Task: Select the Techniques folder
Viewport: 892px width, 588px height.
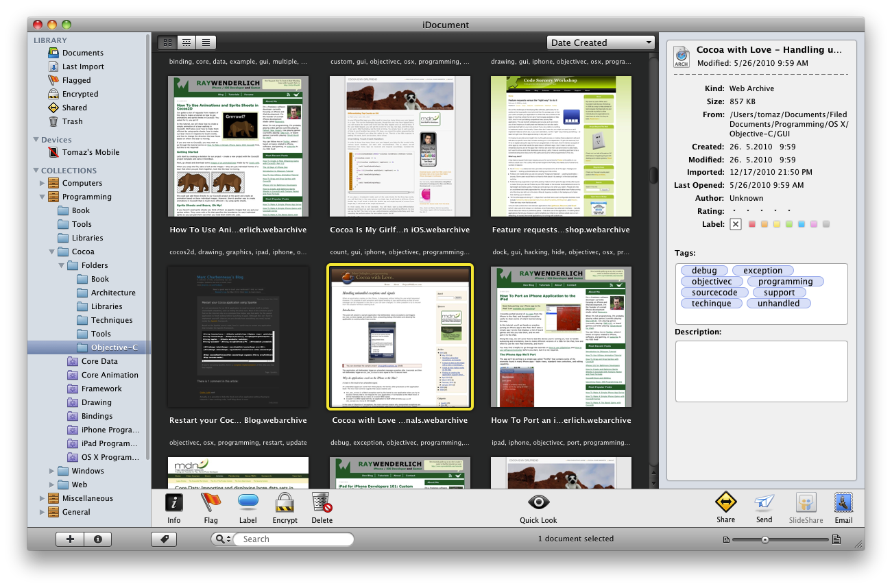Action: pyautogui.click(x=112, y=320)
